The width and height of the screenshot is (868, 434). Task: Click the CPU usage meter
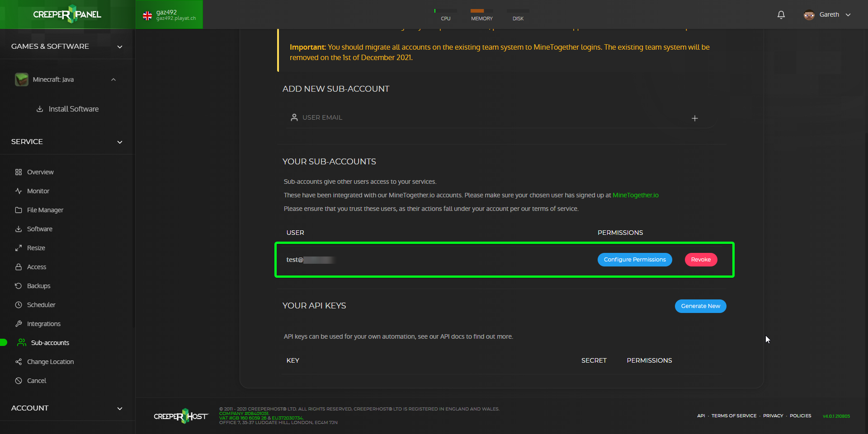pyautogui.click(x=446, y=15)
